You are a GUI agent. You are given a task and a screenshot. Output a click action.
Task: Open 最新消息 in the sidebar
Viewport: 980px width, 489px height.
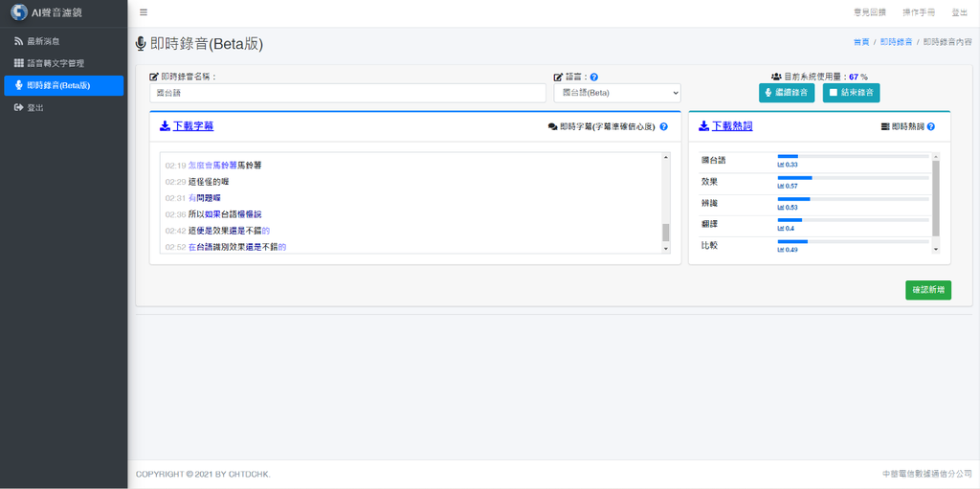click(x=64, y=41)
